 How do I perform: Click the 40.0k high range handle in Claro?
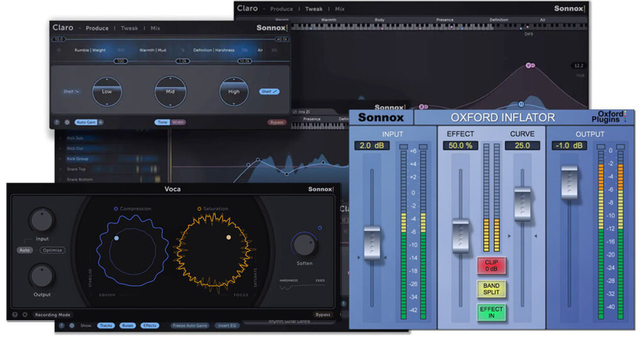click(x=282, y=39)
